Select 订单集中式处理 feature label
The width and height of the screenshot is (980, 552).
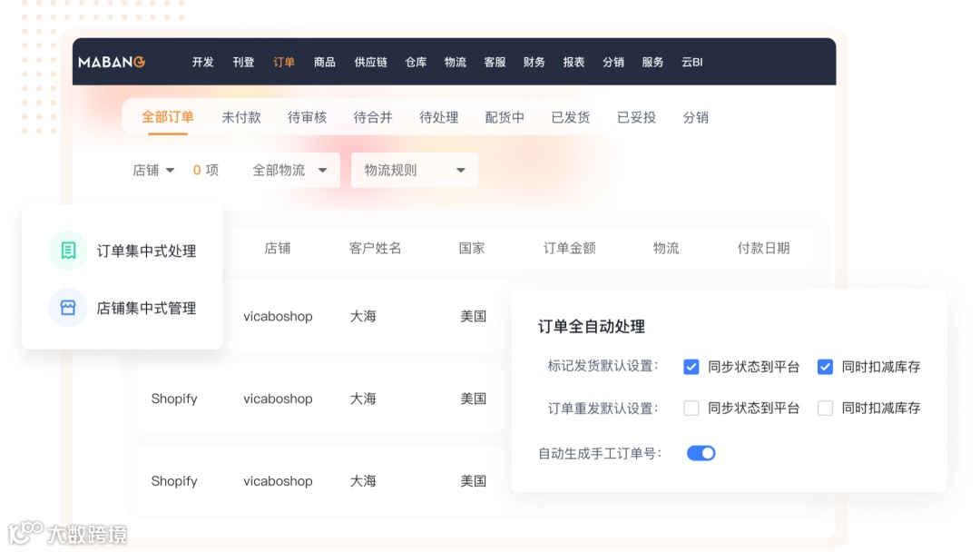146,251
